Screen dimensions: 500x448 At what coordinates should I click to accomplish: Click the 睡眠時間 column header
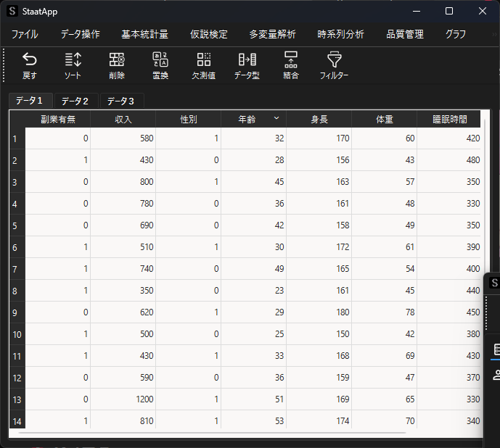(x=448, y=119)
